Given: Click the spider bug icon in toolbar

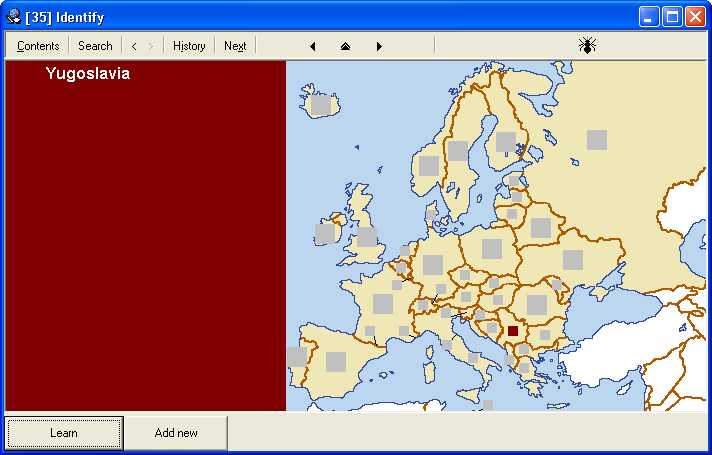Looking at the screenshot, I should click(x=587, y=45).
